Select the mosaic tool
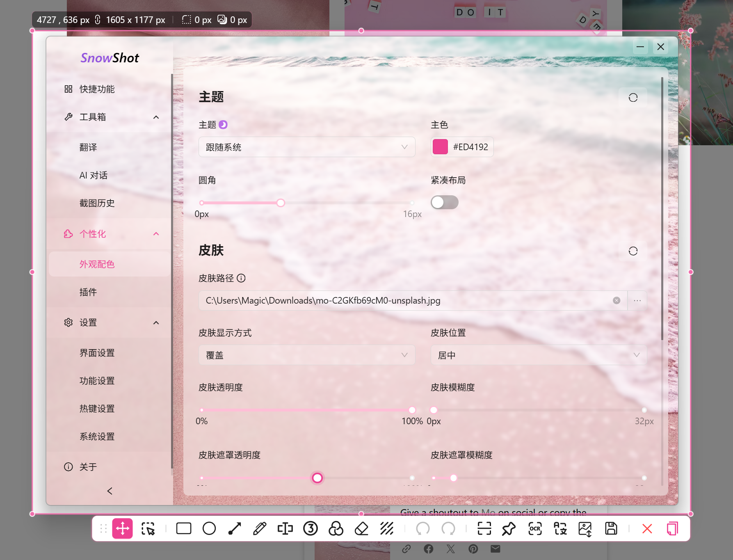The width and height of the screenshot is (733, 560). point(387,528)
